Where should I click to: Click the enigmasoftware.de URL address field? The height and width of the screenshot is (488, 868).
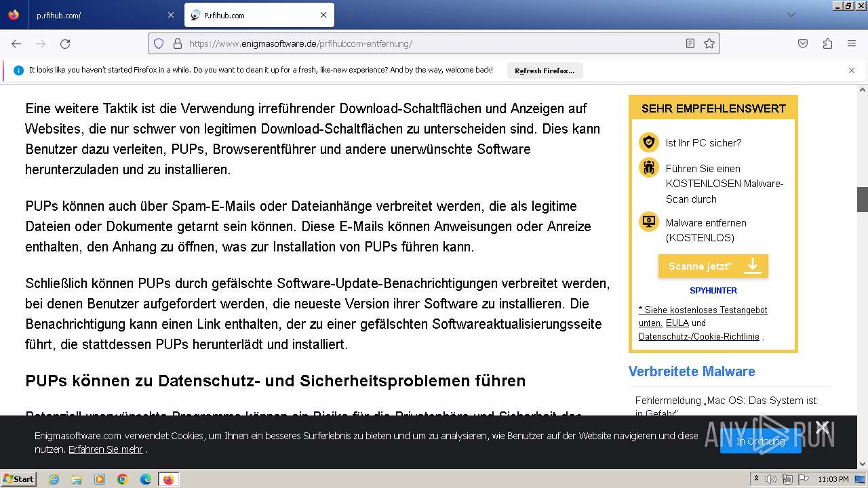(434, 43)
